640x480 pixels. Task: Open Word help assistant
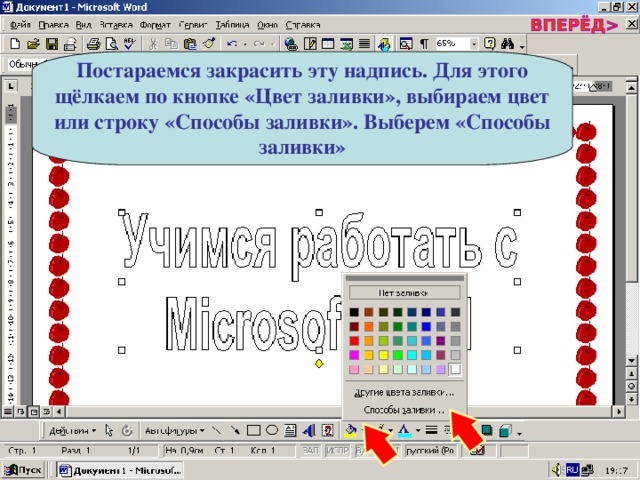pyautogui.click(x=489, y=43)
